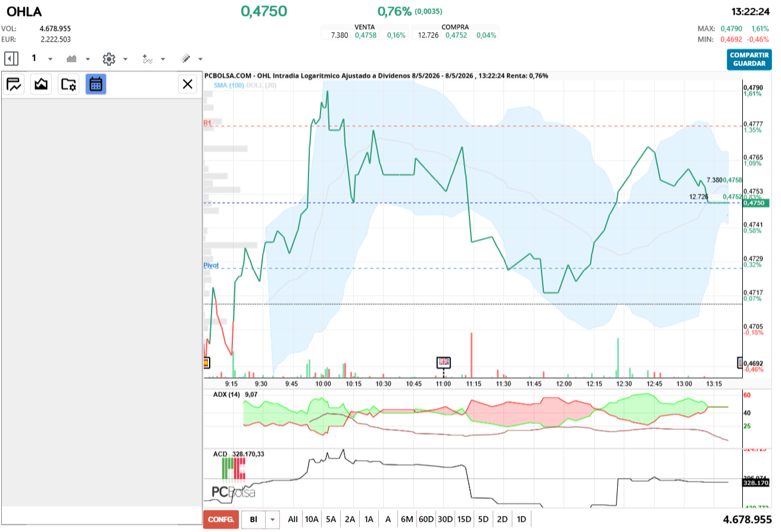Set the time range to 30D
The width and height of the screenshot is (781, 532).
(x=445, y=519)
